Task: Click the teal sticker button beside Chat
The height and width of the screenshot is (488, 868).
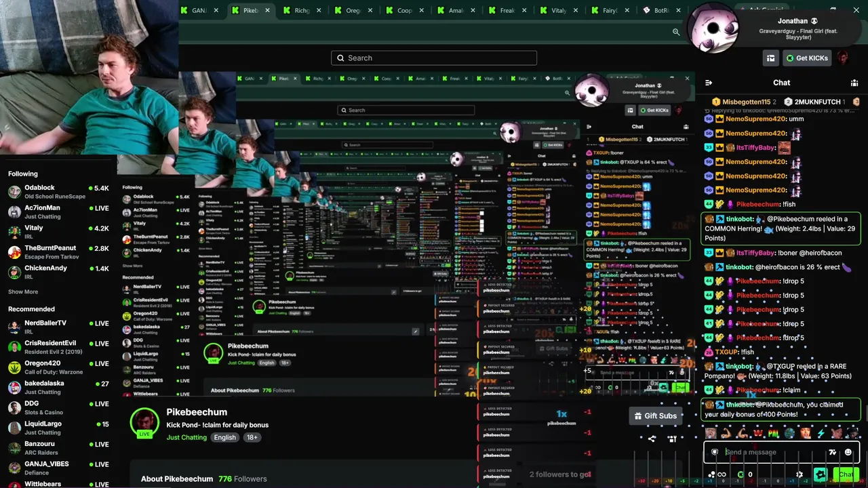Action: [821, 474]
